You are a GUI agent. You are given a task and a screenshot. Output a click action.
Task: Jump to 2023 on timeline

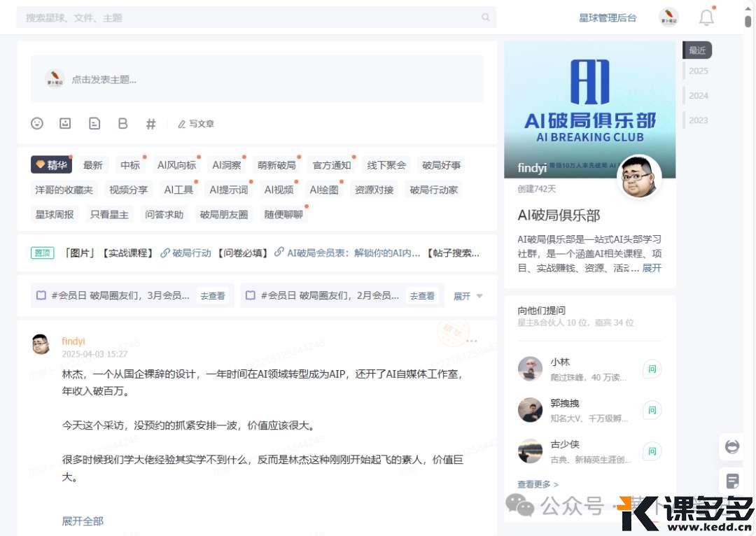click(698, 120)
